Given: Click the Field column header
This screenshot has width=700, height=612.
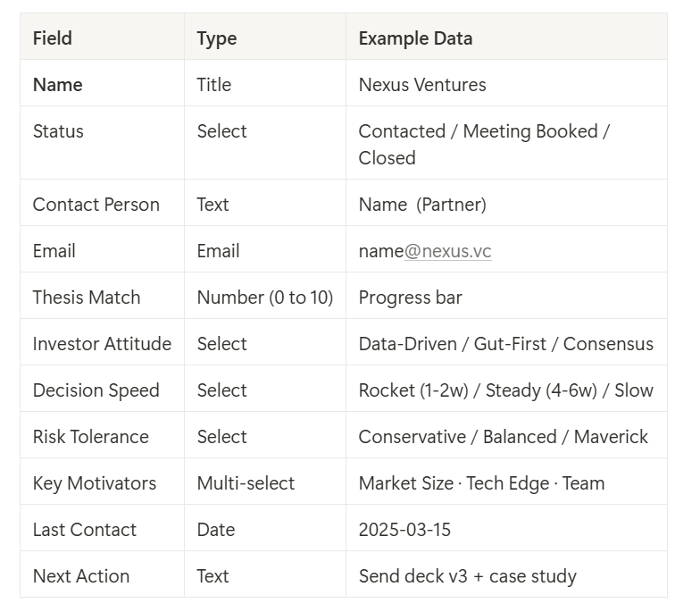Looking at the screenshot, I should [53, 38].
